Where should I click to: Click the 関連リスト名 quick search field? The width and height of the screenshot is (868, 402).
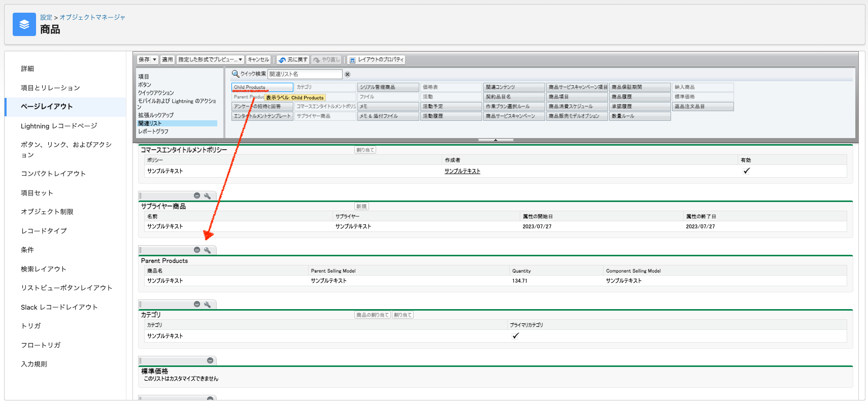pos(305,74)
